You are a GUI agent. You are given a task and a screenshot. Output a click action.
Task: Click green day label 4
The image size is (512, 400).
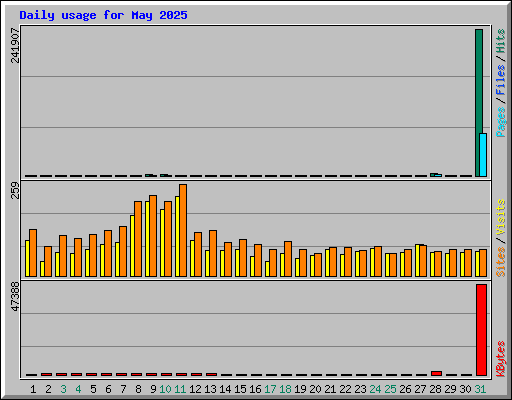coord(78,389)
